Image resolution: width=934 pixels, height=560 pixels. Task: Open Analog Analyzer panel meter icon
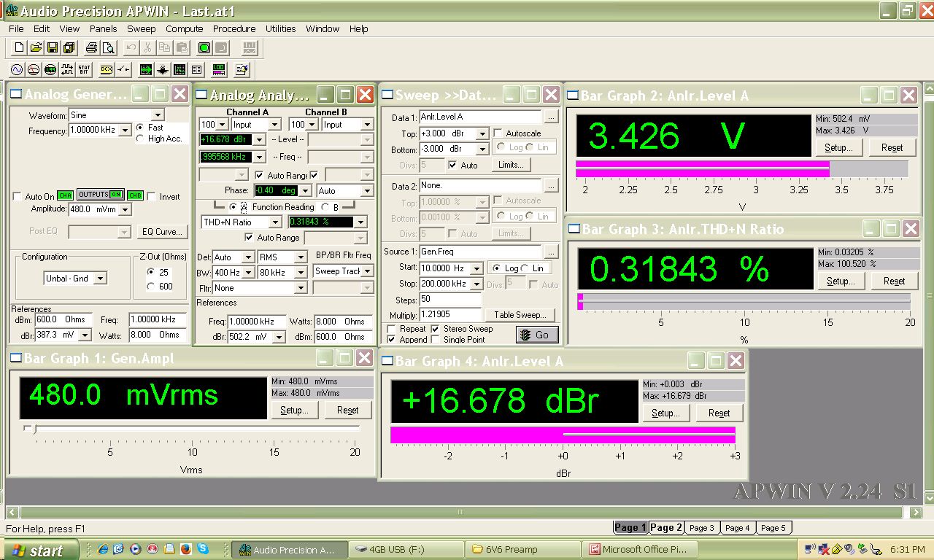(x=34, y=70)
